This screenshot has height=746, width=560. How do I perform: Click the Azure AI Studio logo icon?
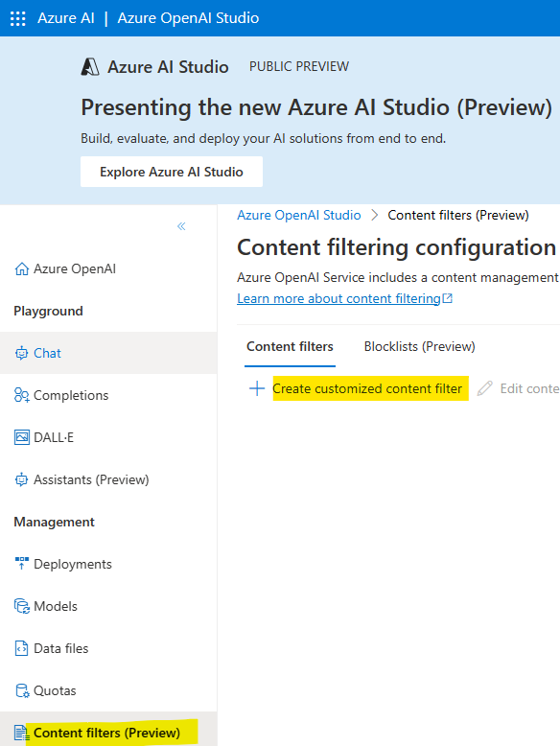coord(90,66)
